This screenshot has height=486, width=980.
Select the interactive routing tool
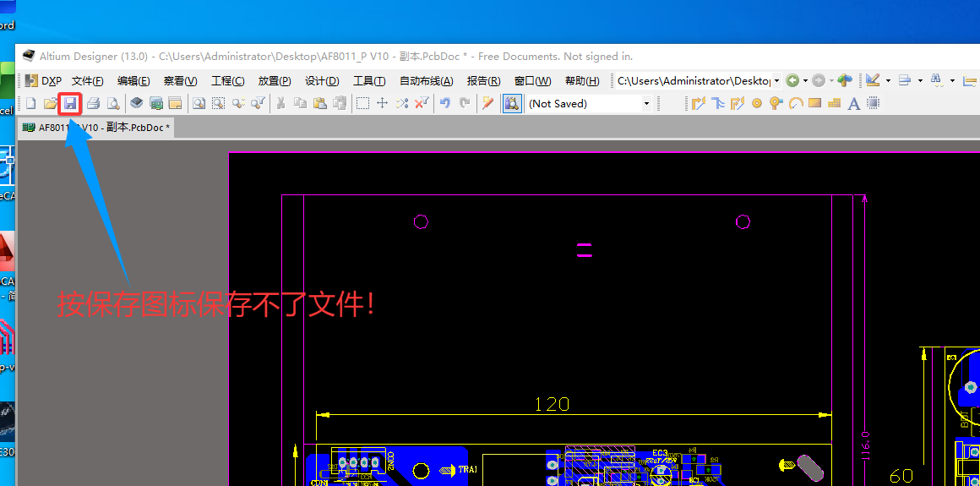point(698,103)
